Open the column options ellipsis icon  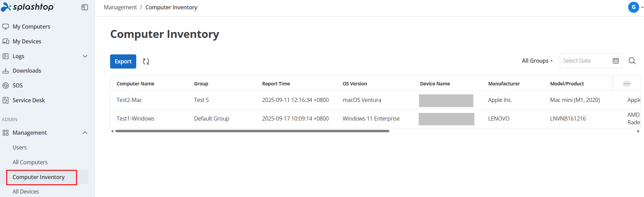pos(627,84)
